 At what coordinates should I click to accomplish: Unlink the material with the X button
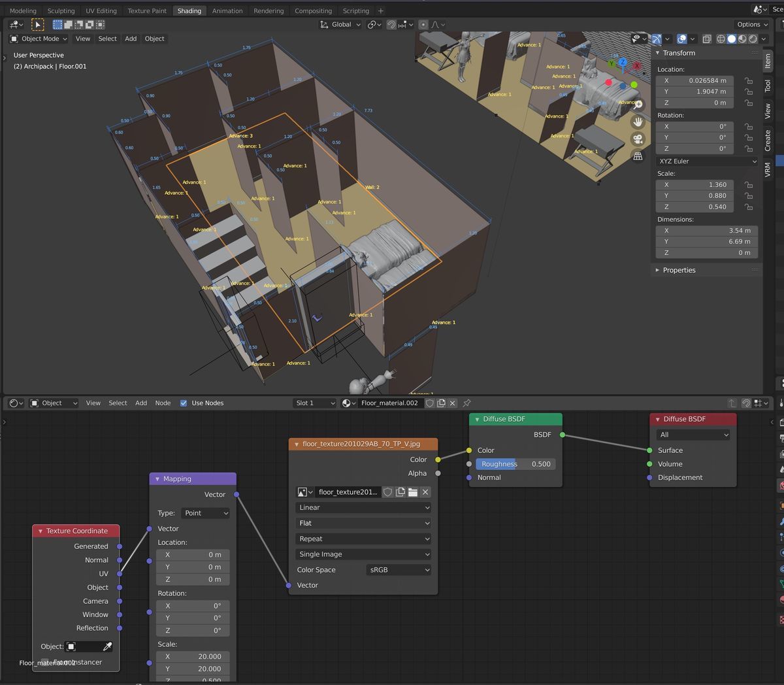pyautogui.click(x=452, y=403)
